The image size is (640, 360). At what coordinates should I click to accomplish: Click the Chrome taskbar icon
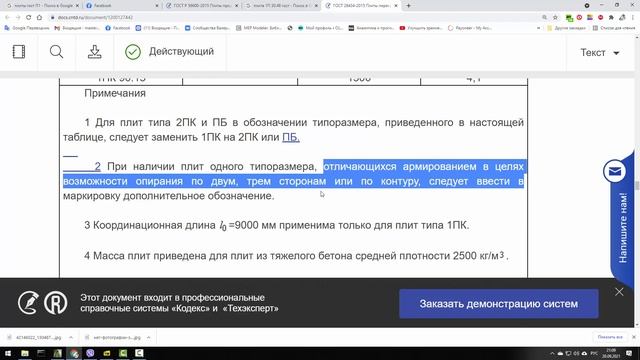(74, 353)
